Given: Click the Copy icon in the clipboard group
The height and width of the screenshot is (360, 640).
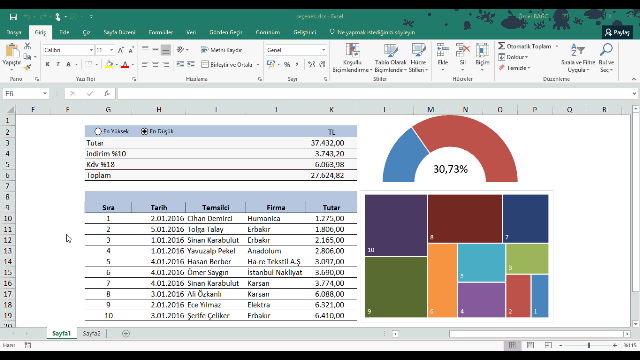Looking at the screenshot, I should [27, 57].
